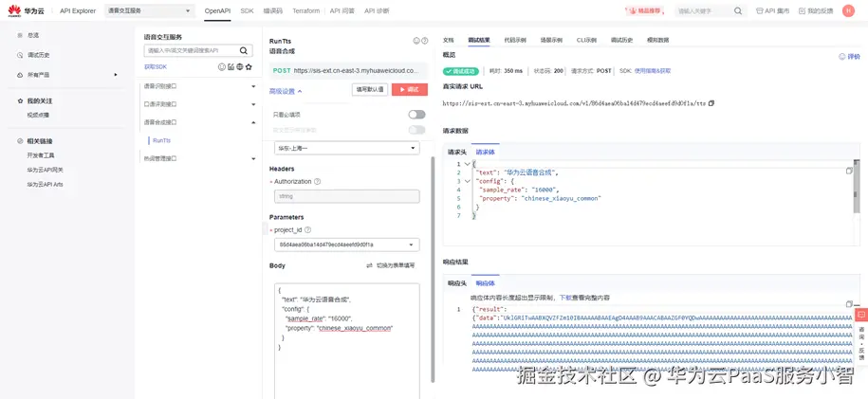Viewport: 868px width, 399px height.
Task: Click the 填写默认值 button
Action: [x=370, y=90]
